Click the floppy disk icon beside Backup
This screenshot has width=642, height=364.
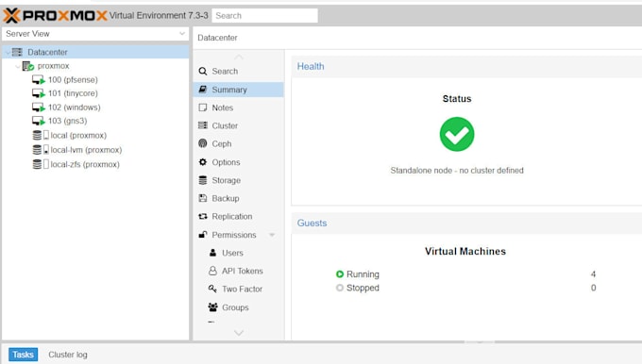[x=203, y=198]
